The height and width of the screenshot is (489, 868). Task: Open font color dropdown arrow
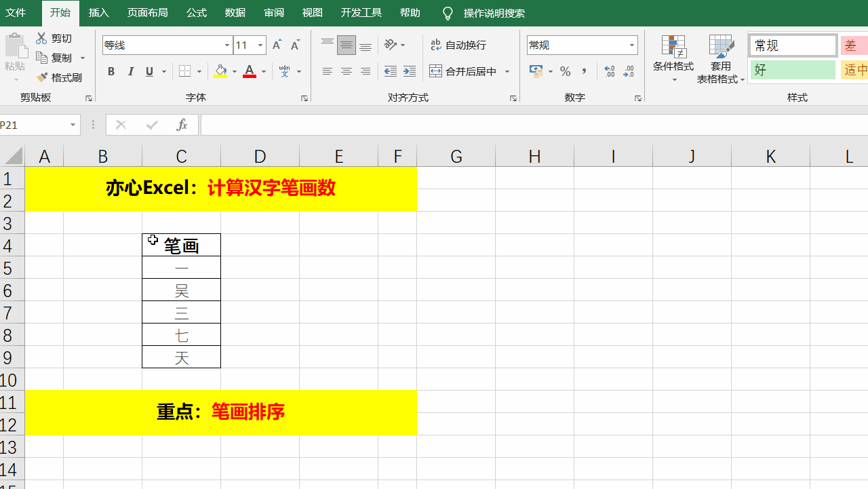pos(264,72)
